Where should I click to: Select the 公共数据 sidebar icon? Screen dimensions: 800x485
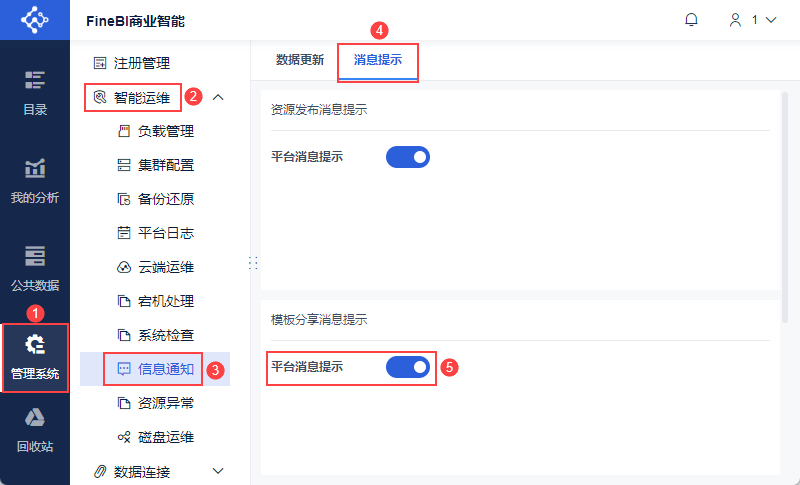pyautogui.click(x=35, y=256)
